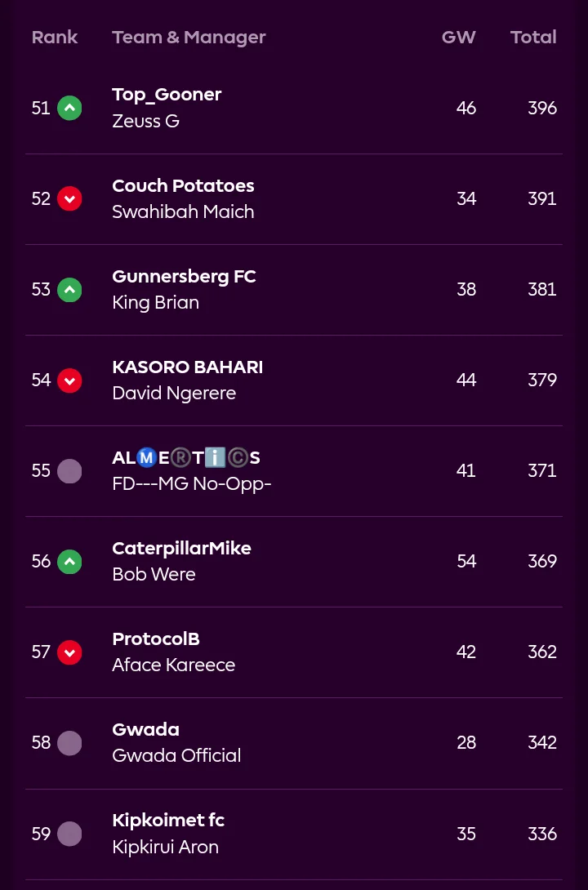The image size is (588, 890).
Task: Click grey unchanged dot beside rank 55
Action: [69, 471]
